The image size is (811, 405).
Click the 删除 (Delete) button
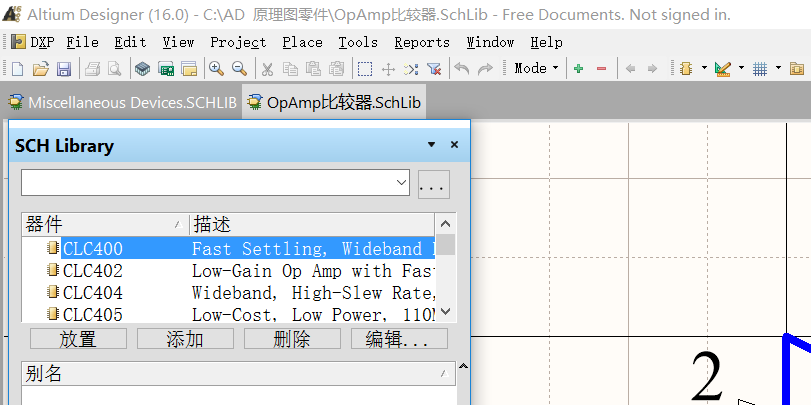pyautogui.click(x=292, y=339)
